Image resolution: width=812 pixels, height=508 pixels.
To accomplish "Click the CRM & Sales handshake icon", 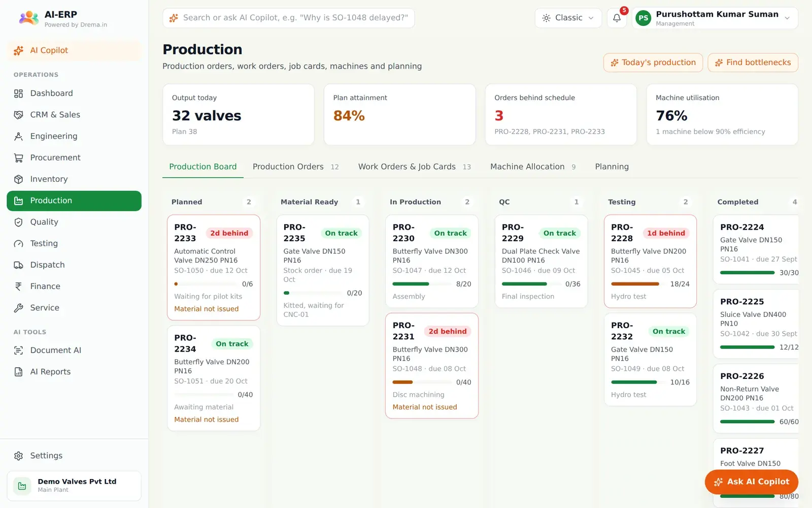I will point(19,115).
